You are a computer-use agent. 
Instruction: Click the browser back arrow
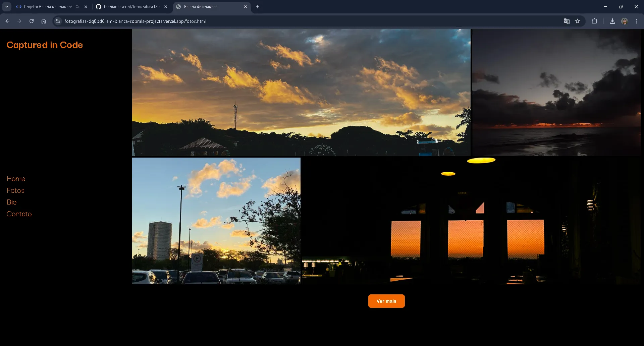(x=7, y=21)
